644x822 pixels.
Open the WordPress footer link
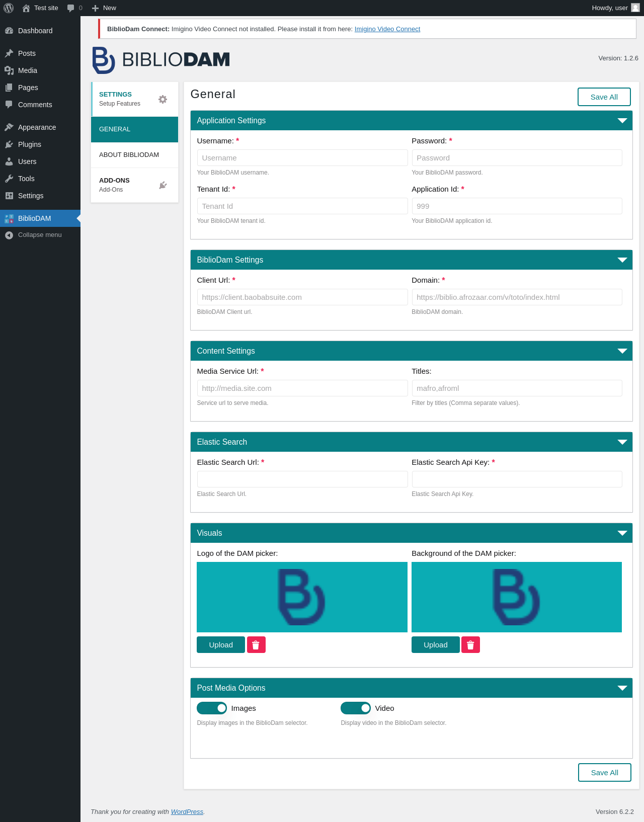click(x=187, y=812)
